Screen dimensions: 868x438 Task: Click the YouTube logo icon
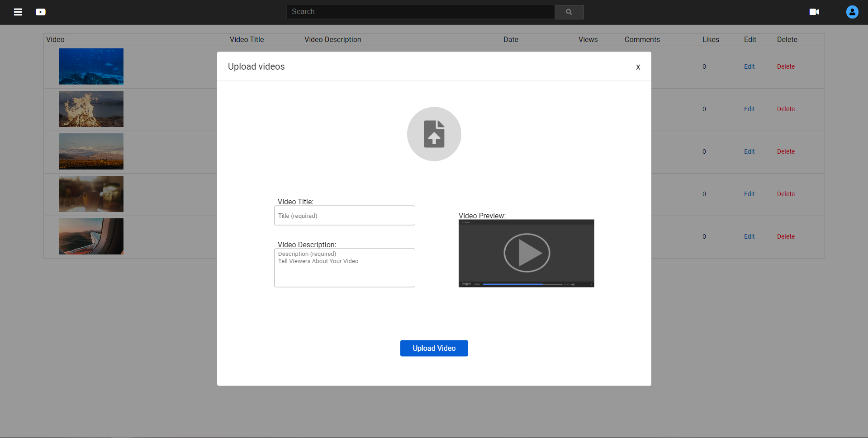40,12
